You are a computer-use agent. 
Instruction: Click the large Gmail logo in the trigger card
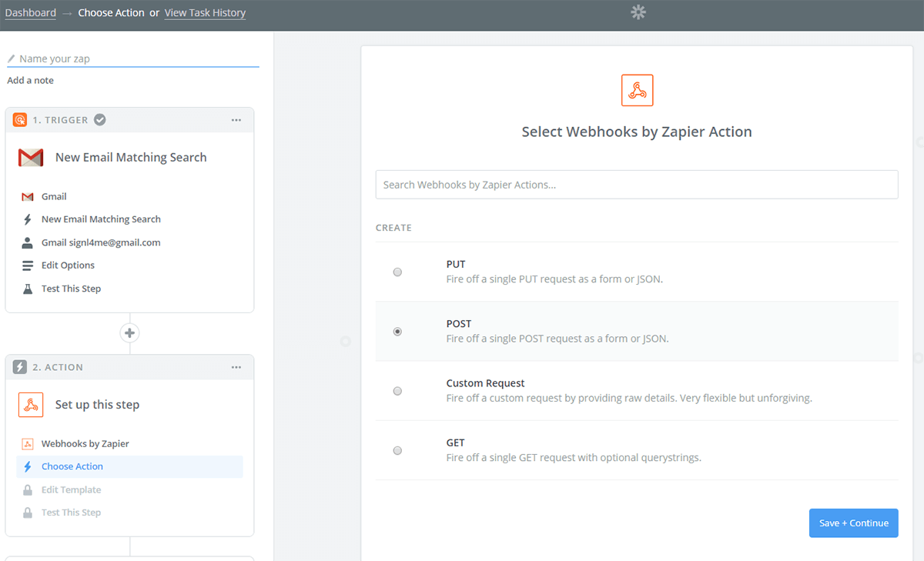click(31, 158)
